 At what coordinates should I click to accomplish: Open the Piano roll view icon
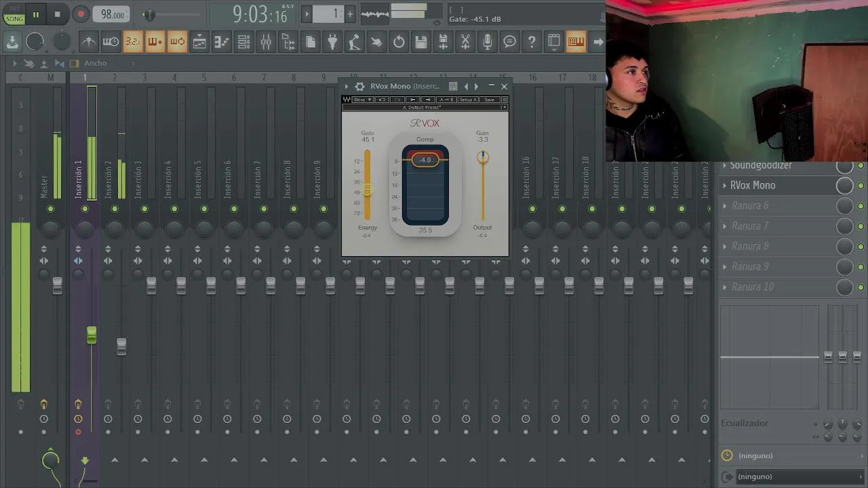point(221,42)
